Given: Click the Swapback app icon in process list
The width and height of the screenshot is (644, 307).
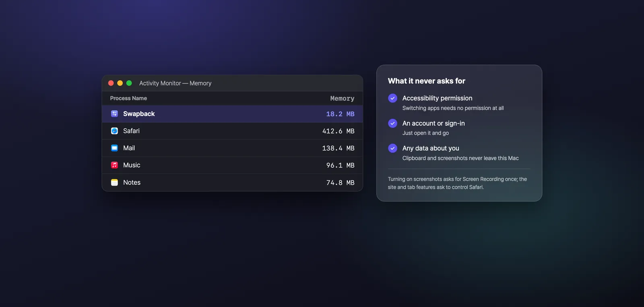Looking at the screenshot, I should tap(114, 114).
